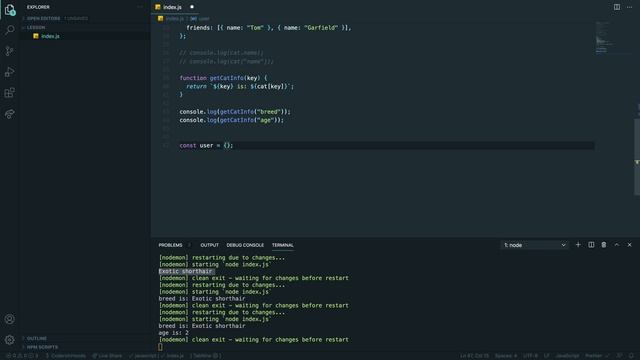Open editor More Actions ellipsis
The width and height of the screenshot is (640, 360).
pos(629,7)
